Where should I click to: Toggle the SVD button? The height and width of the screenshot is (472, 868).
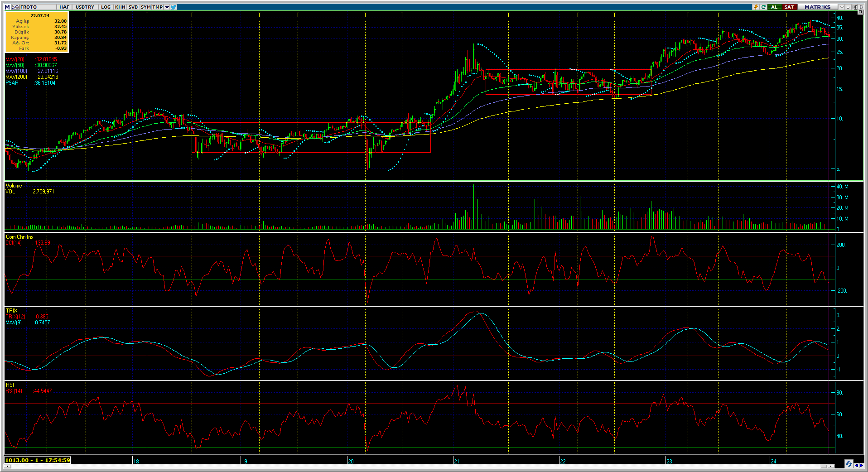pyautogui.click(x=133, y=7)
